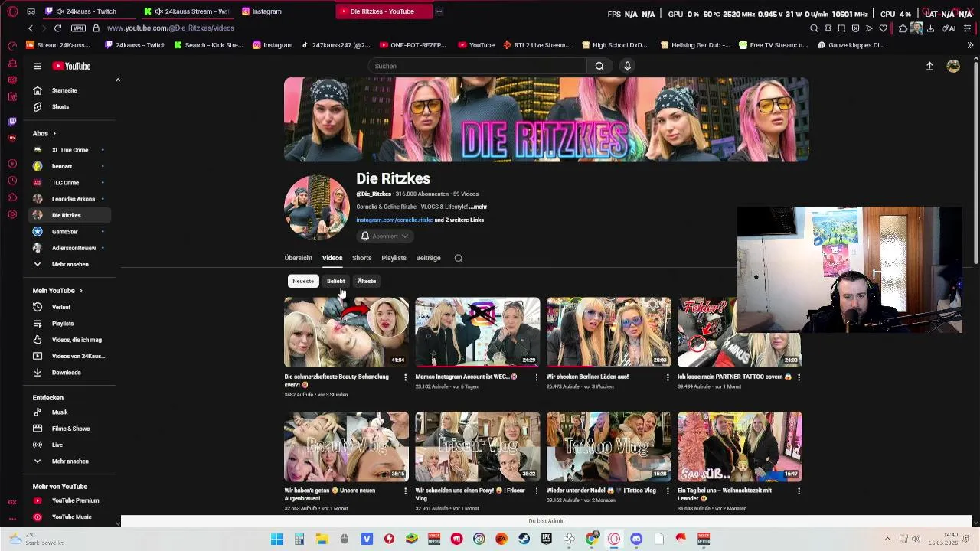Viewport: 980px width, 551px height.
Task: Select the Beliebt sort chip
Action: click(x=335, y=281)
